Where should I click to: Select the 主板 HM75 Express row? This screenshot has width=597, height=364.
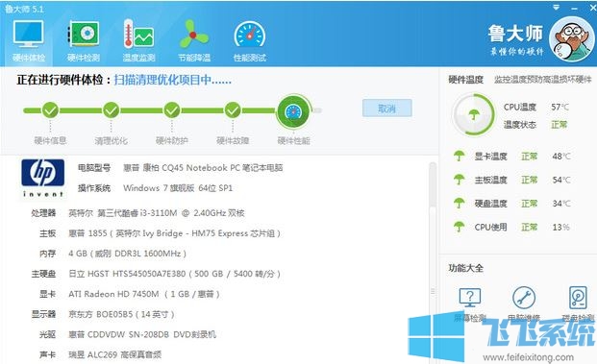pyautogui.click(x=160, y=233)
